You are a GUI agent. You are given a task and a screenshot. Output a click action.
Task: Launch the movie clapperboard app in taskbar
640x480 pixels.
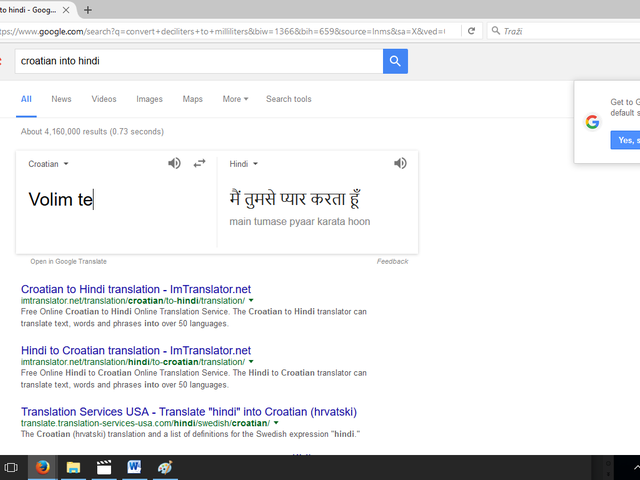click(x=104, y=467)
